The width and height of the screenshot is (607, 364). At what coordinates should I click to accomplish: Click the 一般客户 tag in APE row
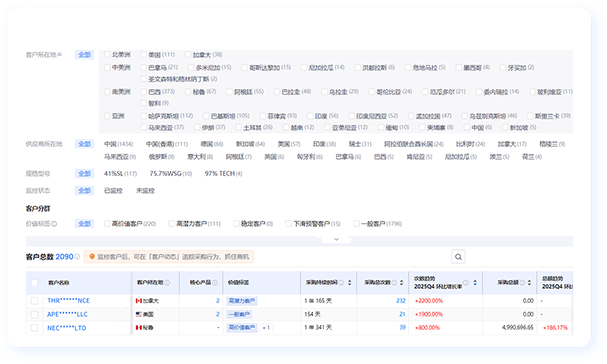(x=239, y=314)
